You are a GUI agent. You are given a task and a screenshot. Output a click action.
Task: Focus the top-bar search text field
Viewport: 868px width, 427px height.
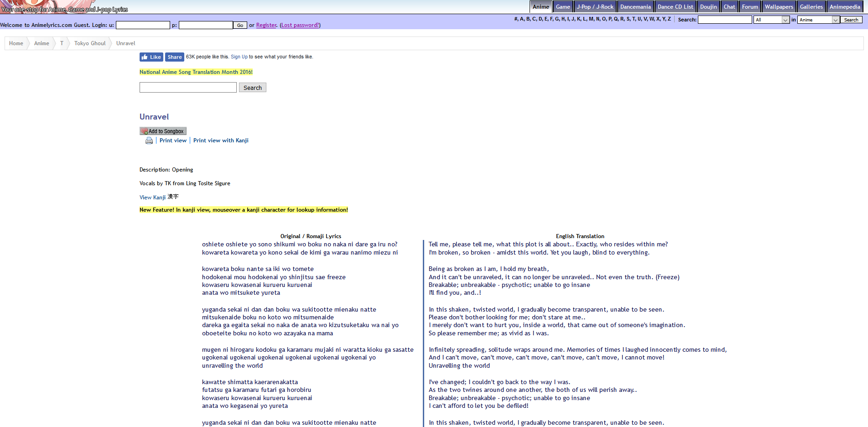[x=725, y=20]
